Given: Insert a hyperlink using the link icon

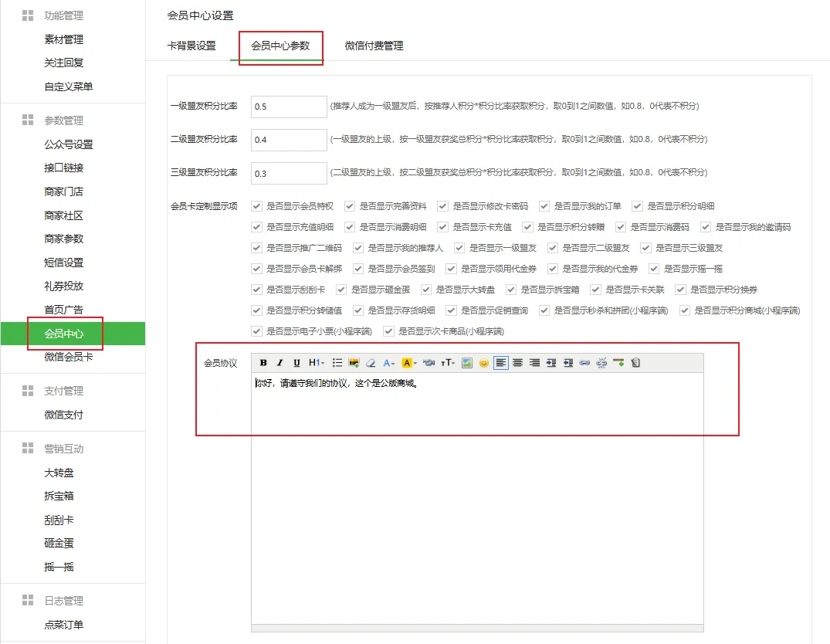Looking at the screenshot, I should tap(585, 363).
